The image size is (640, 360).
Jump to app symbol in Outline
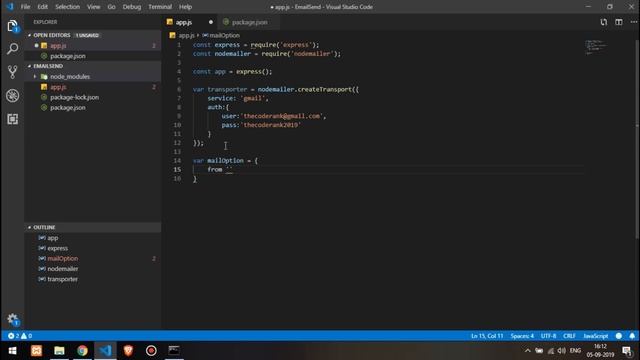(53, 238)
